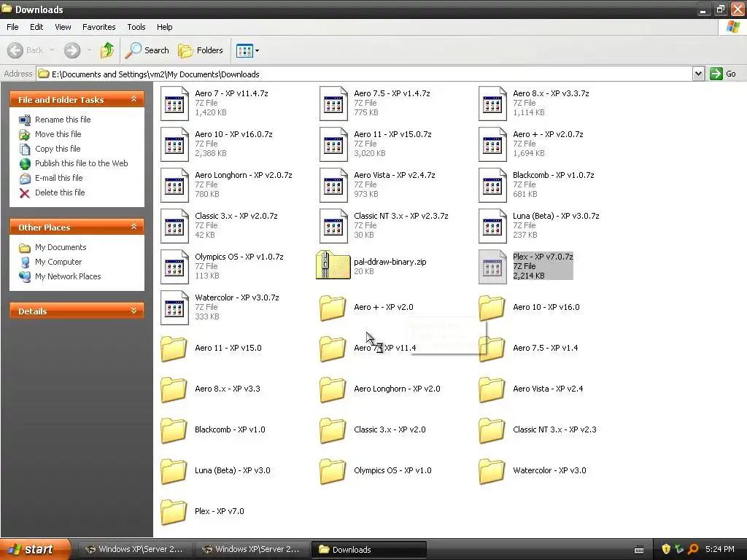Viewport: 747px width, 560px height.
Task: Open the Tools menu
Action: click(136, 27)
